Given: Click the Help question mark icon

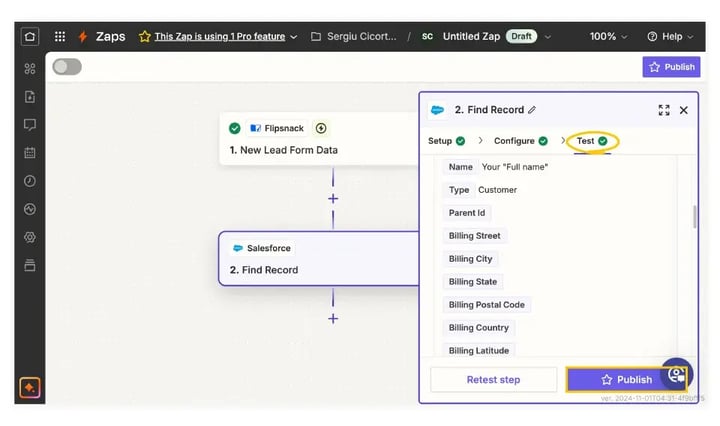Looking at the screenshot, I should point(652,36).
